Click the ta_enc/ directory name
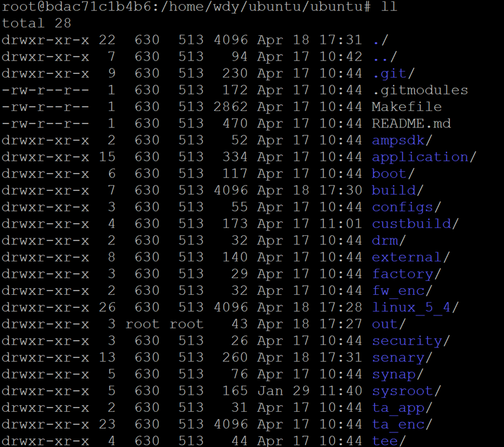Screen dimensions: 504x447 pyautogui.click(x=403, y=425)
